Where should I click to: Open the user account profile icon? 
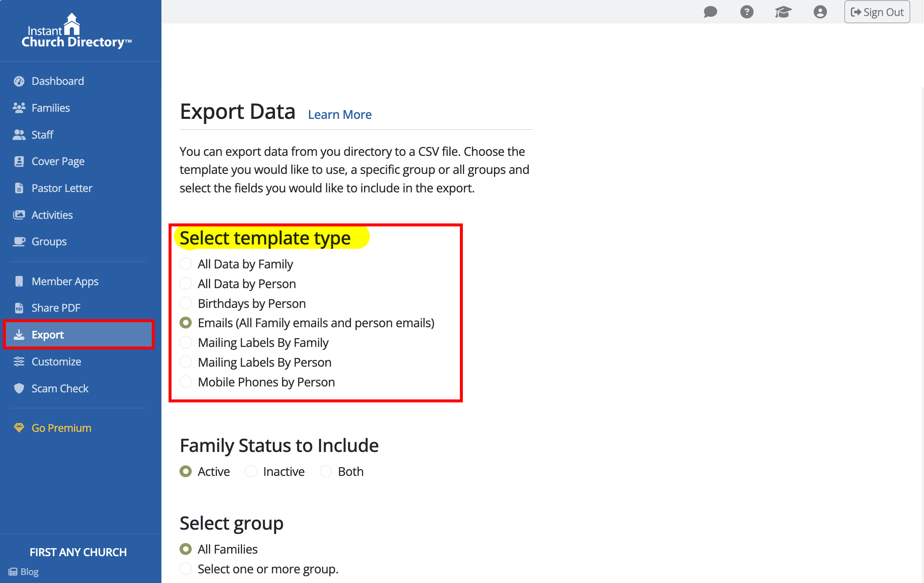click(820, 12)
